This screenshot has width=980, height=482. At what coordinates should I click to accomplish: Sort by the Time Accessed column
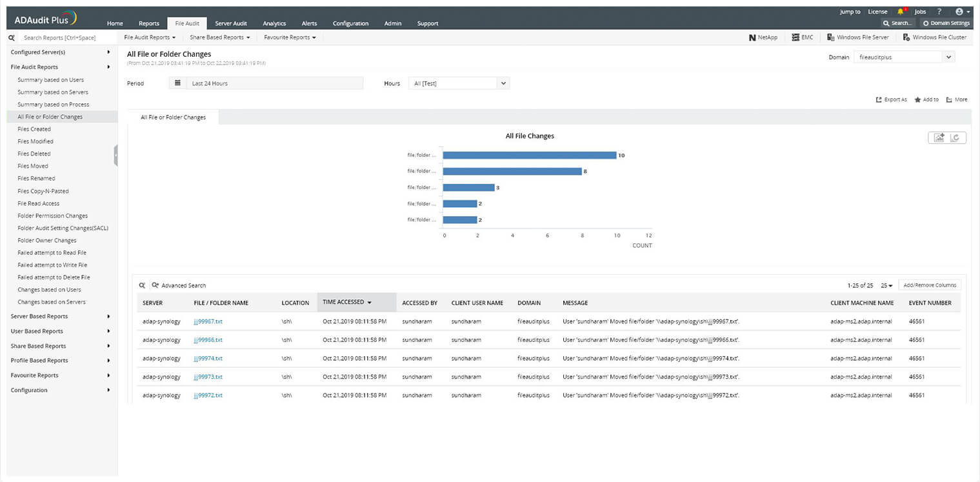click(346, 302)
